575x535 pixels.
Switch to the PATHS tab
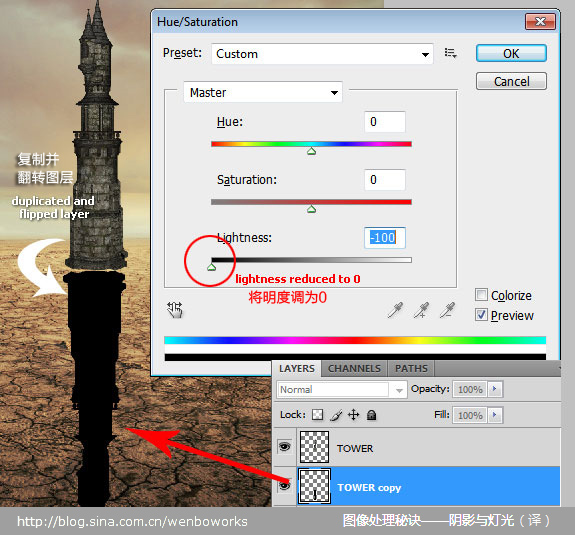pos(411,369)
